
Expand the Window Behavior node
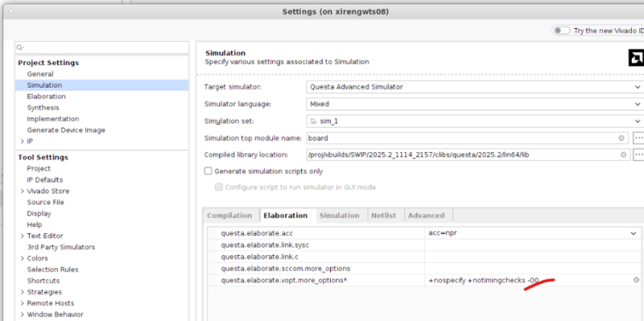pos(22,314)
